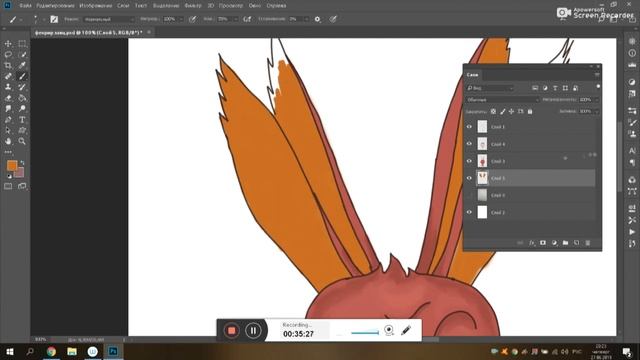Select the Magic Wand selection tool

(22, 54)
